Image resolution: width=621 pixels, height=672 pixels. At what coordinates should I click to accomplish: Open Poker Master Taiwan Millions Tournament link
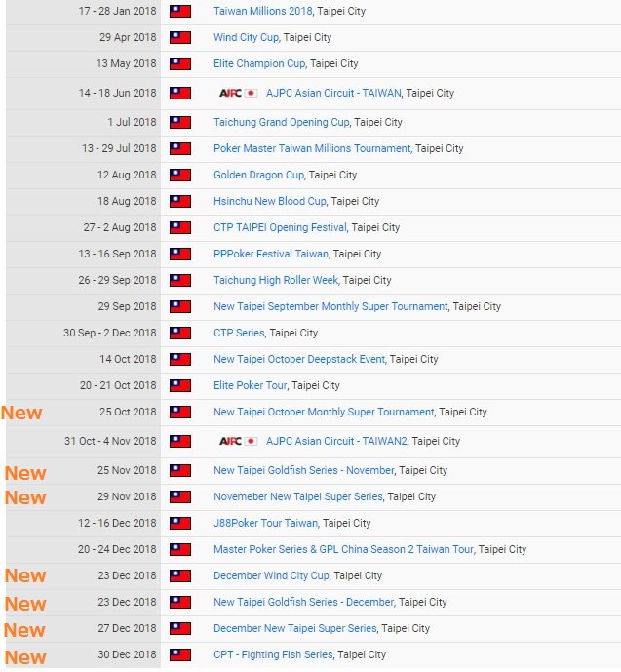pos(312,148)
